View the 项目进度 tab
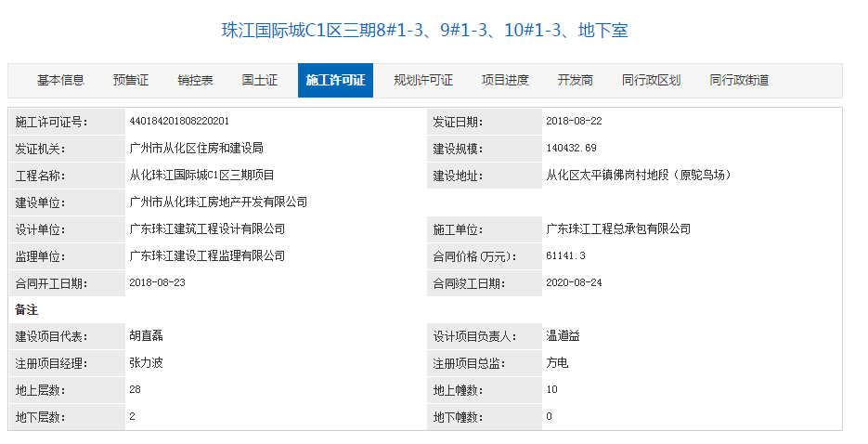The width and height of the screenshot is (868, 444). (x=505, y=81)
